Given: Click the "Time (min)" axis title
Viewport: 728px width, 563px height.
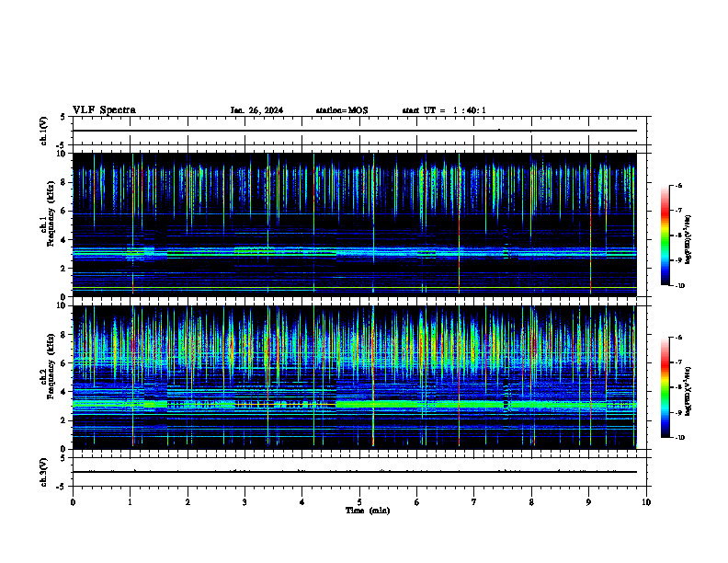Looking at the screenshot, I should pyautogui.click(x=368, y=511).
